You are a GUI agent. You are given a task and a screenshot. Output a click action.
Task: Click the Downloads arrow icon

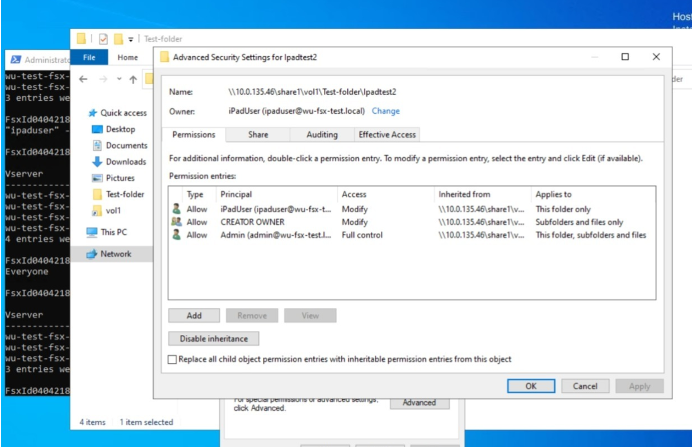pos(97,162)
